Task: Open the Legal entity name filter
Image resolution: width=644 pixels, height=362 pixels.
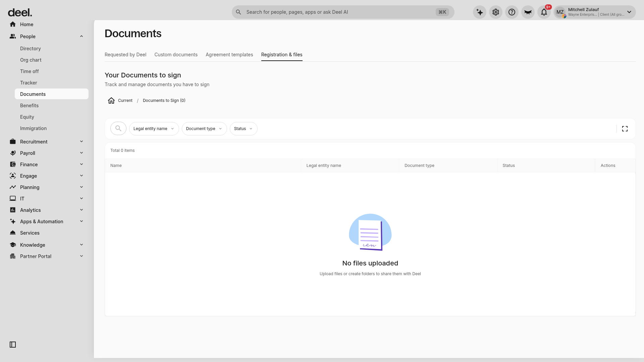Action: click(x=154, y=129)
